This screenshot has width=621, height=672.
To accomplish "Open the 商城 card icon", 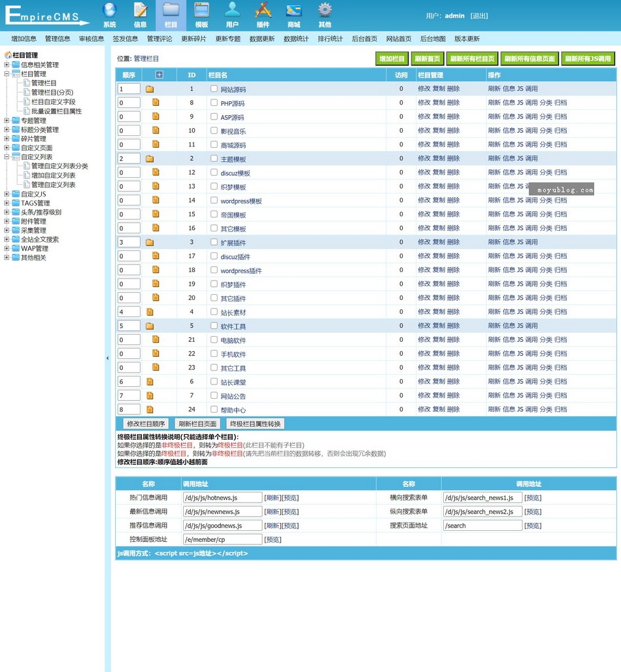I will 294,10.
